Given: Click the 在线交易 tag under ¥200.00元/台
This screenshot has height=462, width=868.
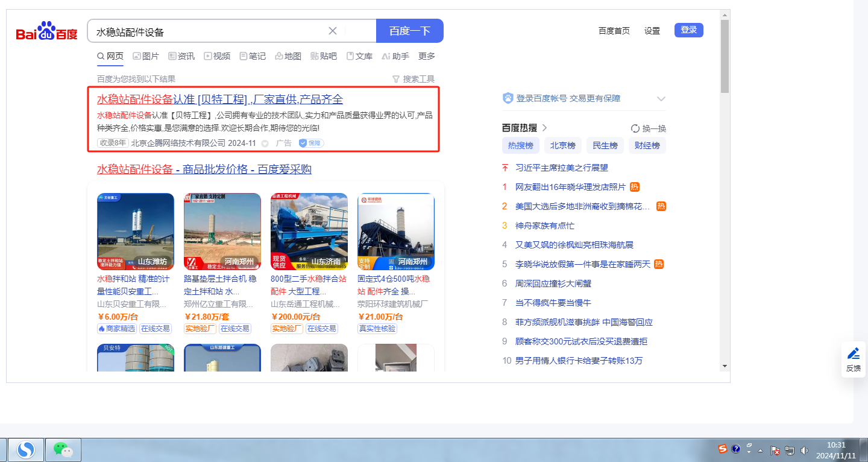Looking at the screenshot, I should (322, 329).
